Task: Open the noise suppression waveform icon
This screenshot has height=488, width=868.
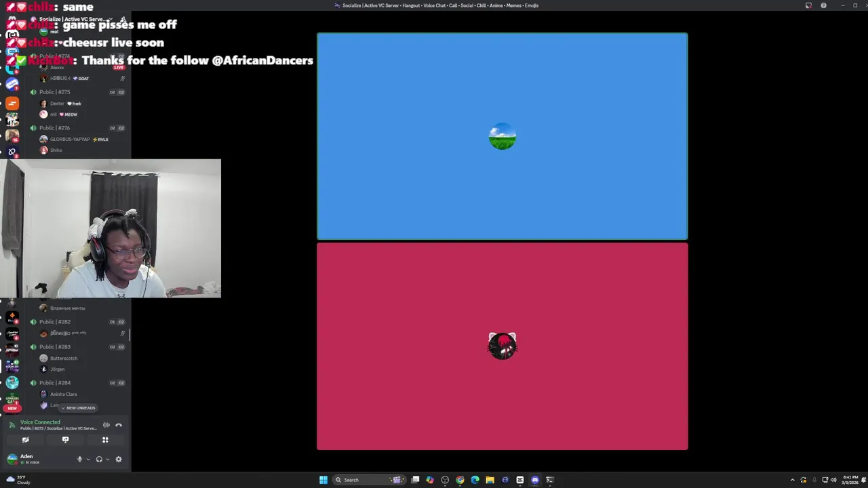Action: click(x=106, y=425)
